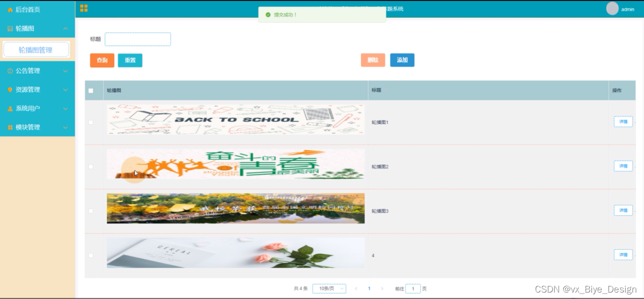Viewport: 644px width, 299px height.
Task: Check the row checkbox for 轮播图3
Action: coord(91,211)
